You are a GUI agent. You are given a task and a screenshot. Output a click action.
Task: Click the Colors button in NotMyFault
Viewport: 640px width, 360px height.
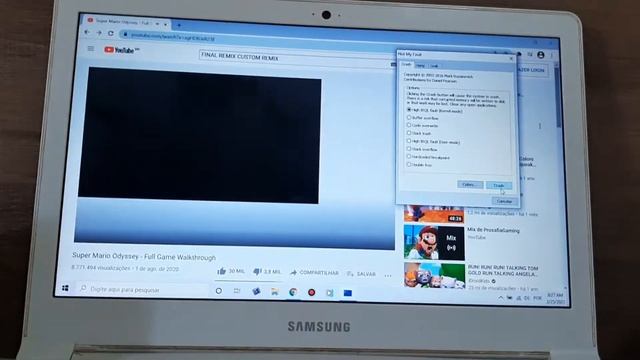[470, 184]
